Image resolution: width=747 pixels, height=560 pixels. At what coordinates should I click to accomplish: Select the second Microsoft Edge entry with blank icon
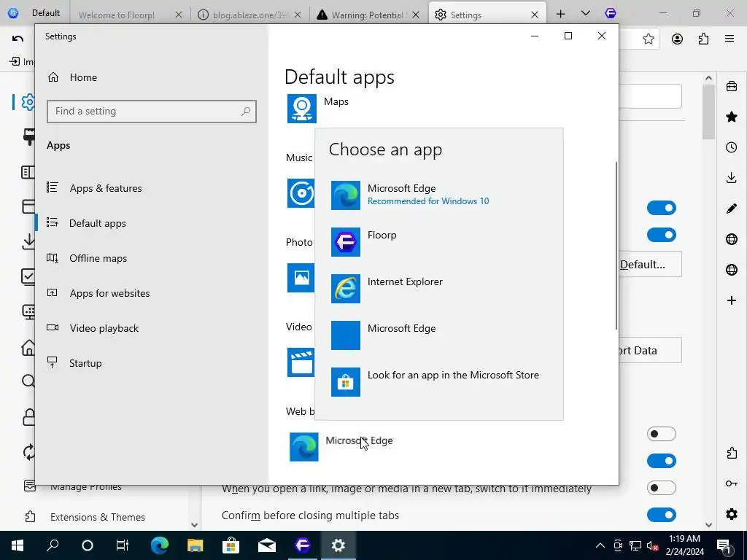click(x=438, y=335)
